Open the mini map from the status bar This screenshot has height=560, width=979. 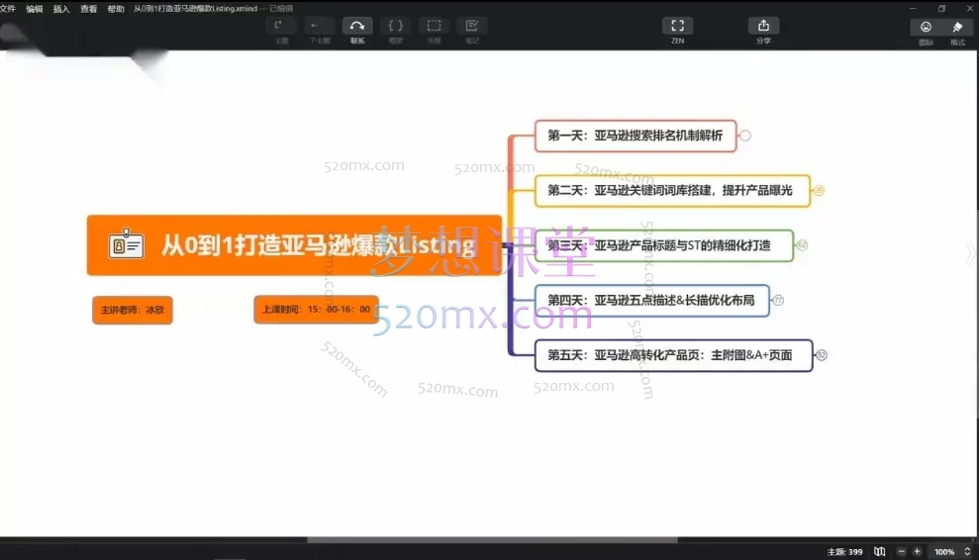click(x=880, y=551)
